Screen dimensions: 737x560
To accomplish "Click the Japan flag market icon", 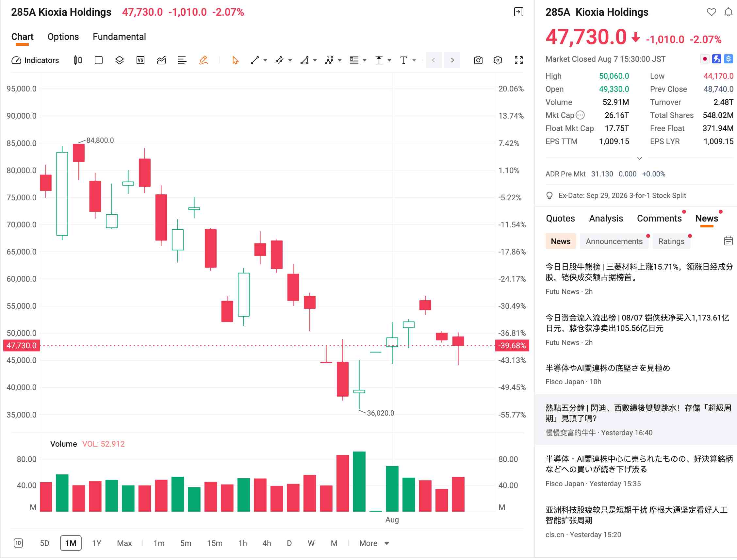I will coord(705,59).
